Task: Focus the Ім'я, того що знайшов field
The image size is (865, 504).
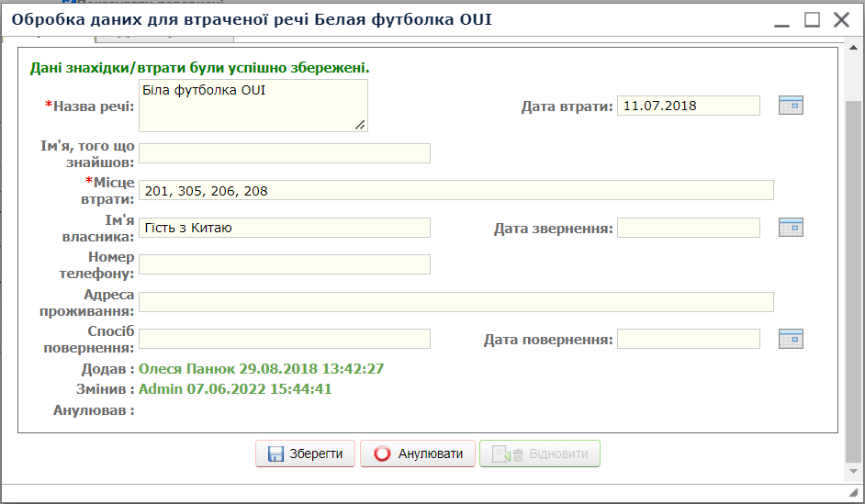Action: pos(284,153)
